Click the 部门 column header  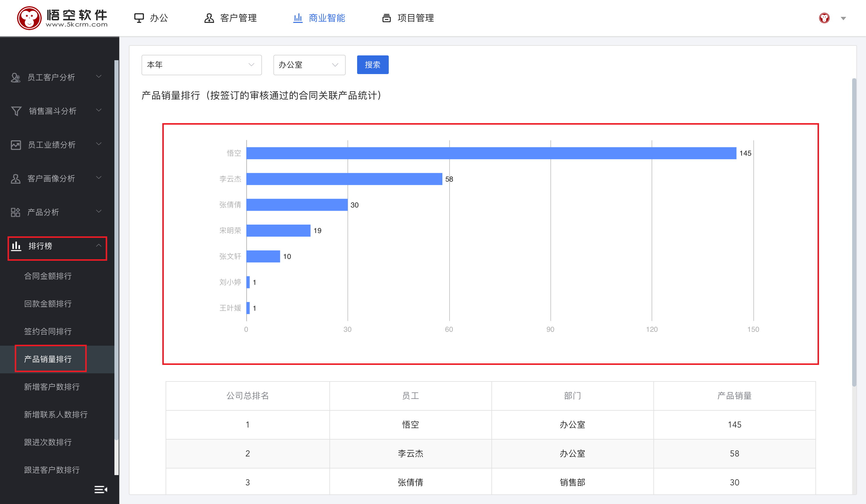(572, 396)
